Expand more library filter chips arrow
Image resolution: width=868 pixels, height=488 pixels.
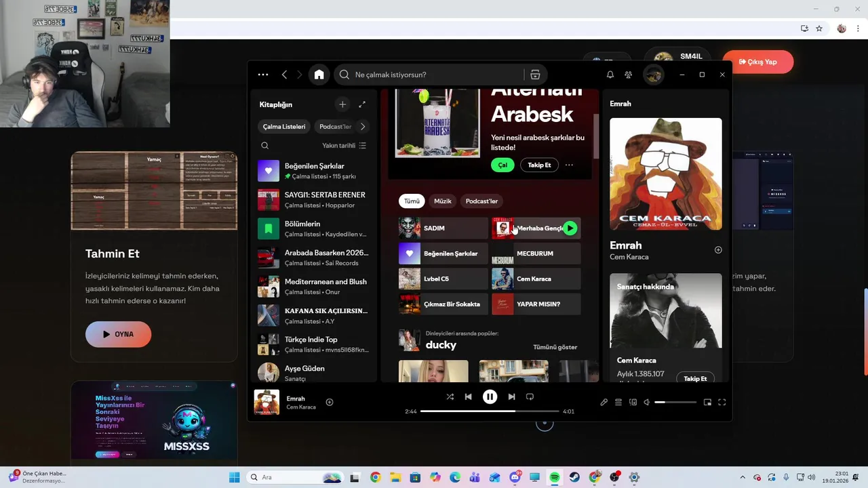tap(363, 126)
